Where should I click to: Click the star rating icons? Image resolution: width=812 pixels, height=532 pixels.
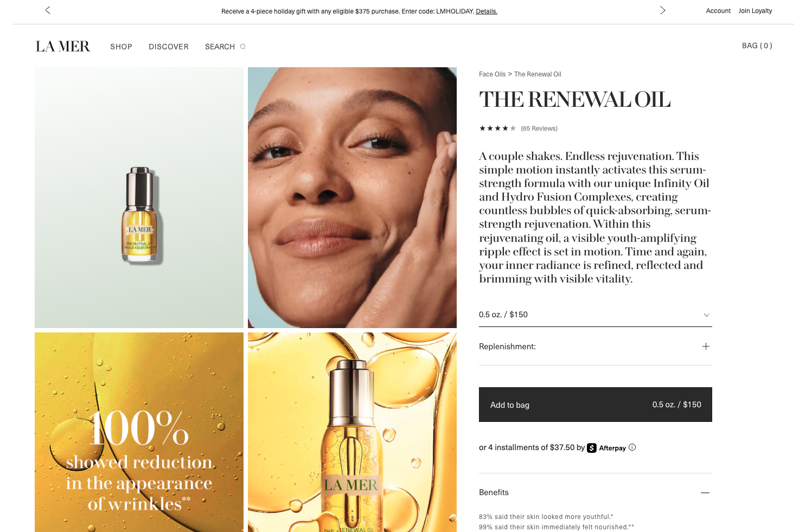point(497,129)
